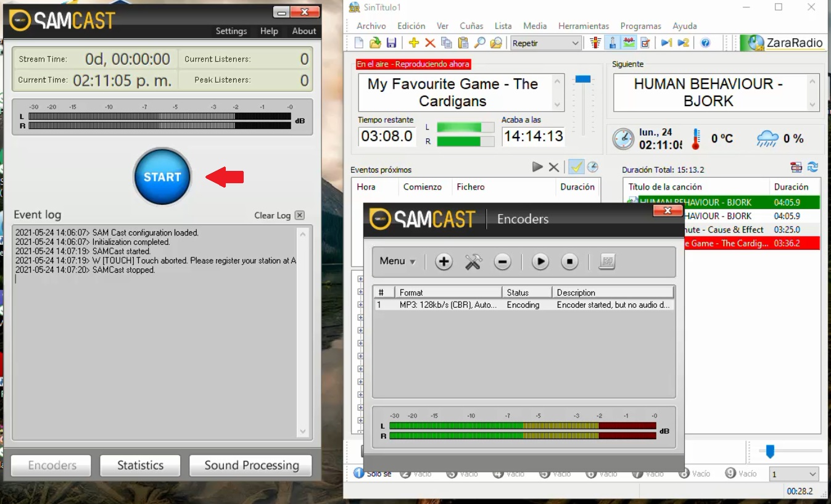Create a new playlist in ZaraRadio toolbar
Viewport: 831px width, 504px height.
pos(359,43)
